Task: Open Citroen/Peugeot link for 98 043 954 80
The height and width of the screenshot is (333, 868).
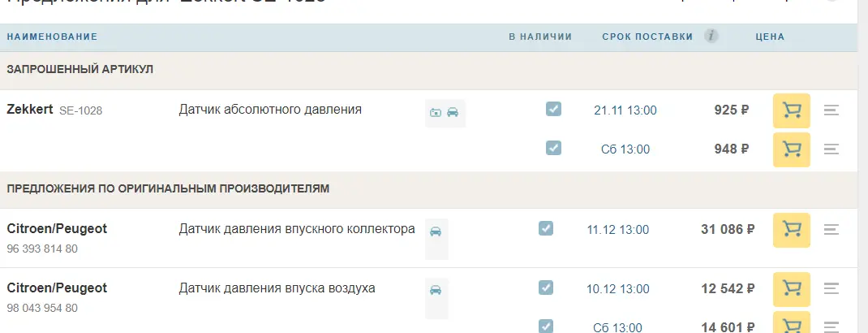Action: [57, 288]
